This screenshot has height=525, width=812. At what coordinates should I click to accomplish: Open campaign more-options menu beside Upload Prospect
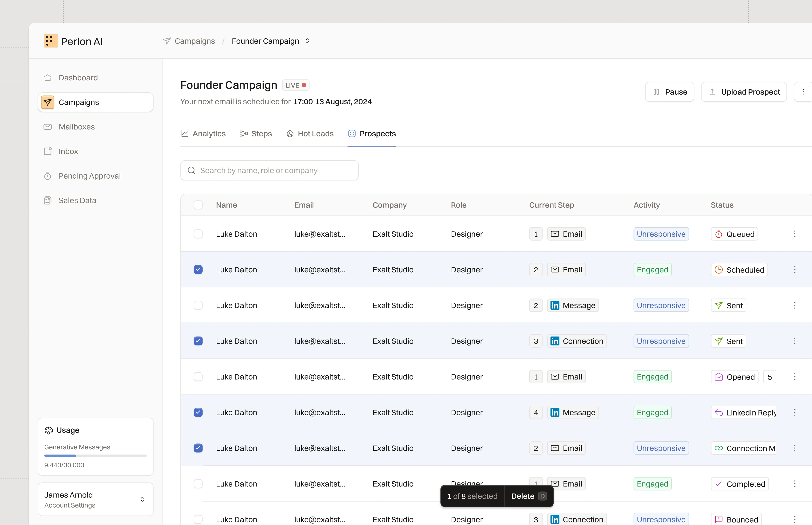(804, 92)
